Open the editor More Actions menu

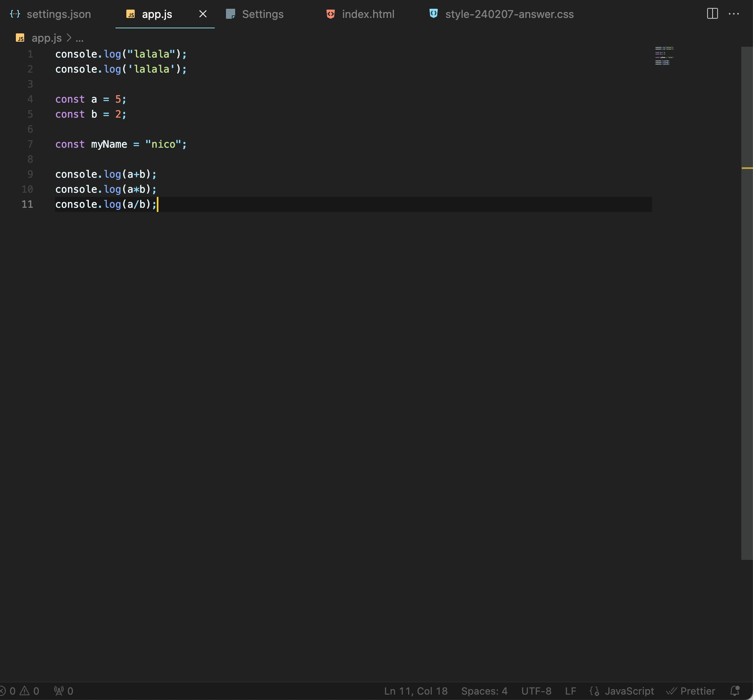pos(734,14)
